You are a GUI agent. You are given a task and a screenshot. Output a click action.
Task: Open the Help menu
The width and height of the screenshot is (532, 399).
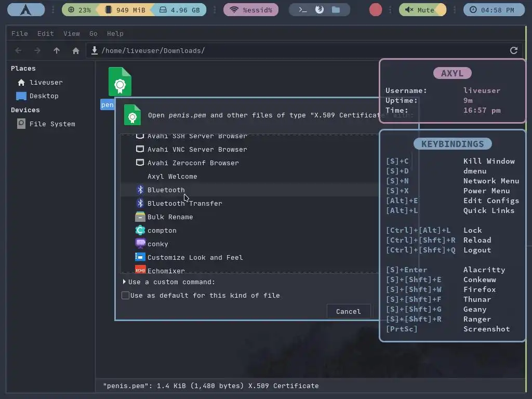115,34
